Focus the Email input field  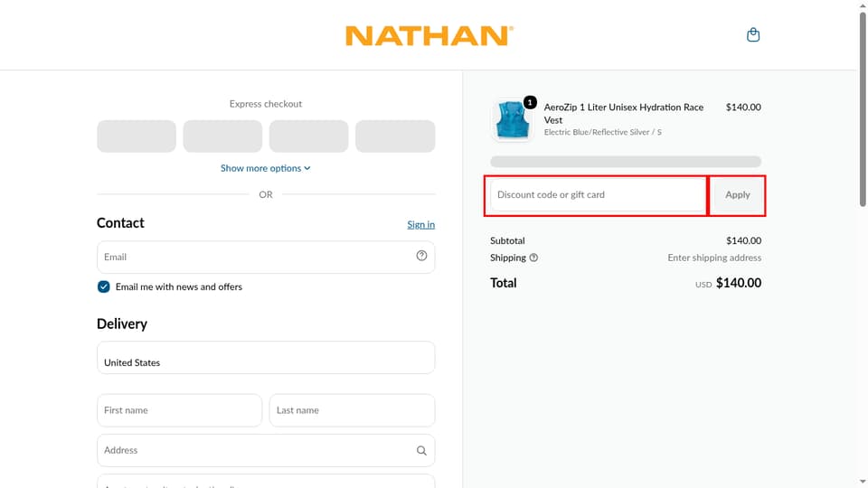click(266, 257)
